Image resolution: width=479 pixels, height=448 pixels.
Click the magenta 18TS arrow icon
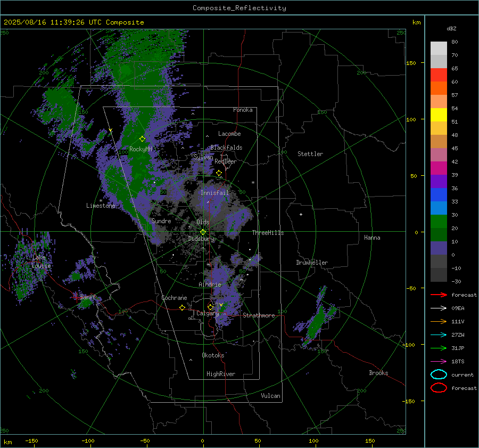tap(439, 362)
